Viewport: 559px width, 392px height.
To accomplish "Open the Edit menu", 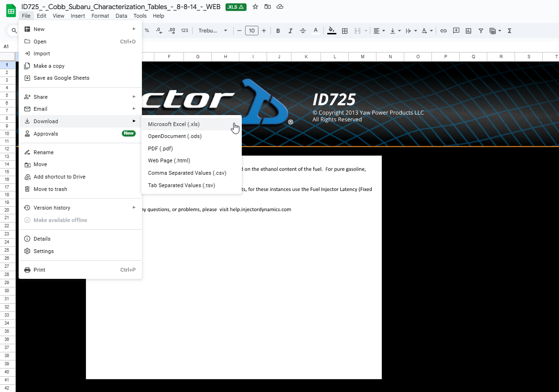I will pyautogui.click(x=42, y=16).
